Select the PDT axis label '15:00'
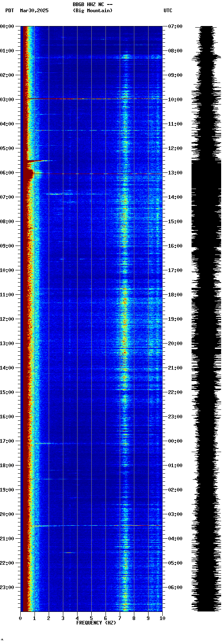 [7, 392]
